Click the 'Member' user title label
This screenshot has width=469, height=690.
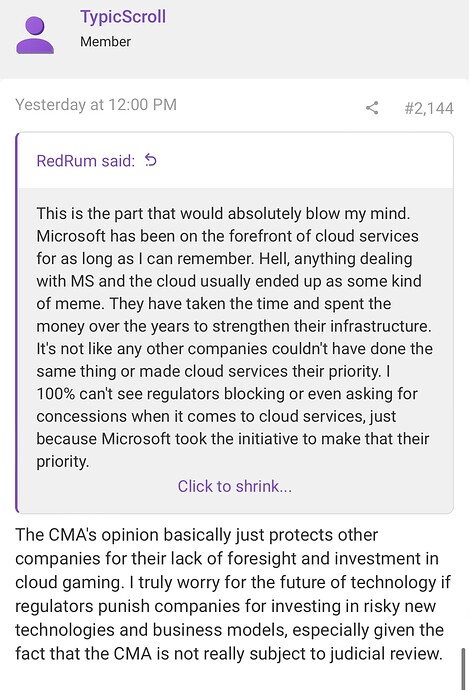[x=106, y=42]
